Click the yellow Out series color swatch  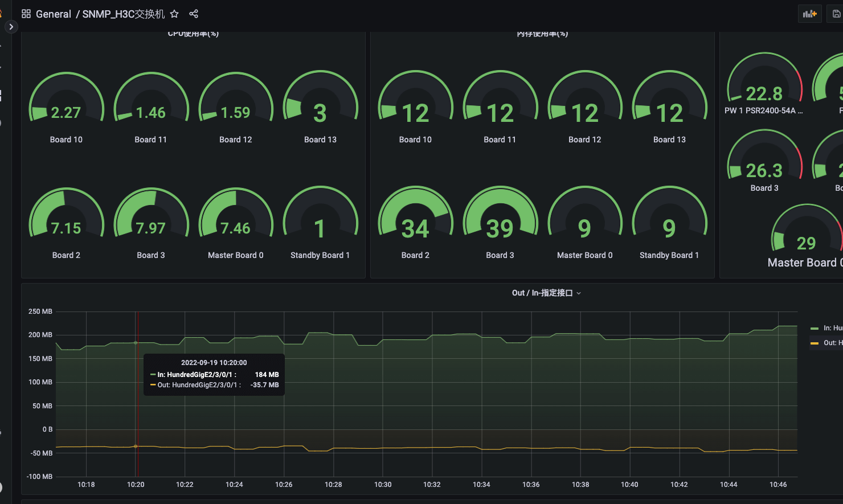[x=815, y=343]
